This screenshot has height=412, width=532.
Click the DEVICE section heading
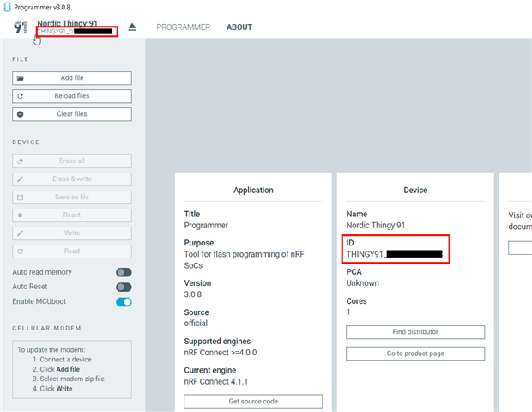[x=26, y=142]
